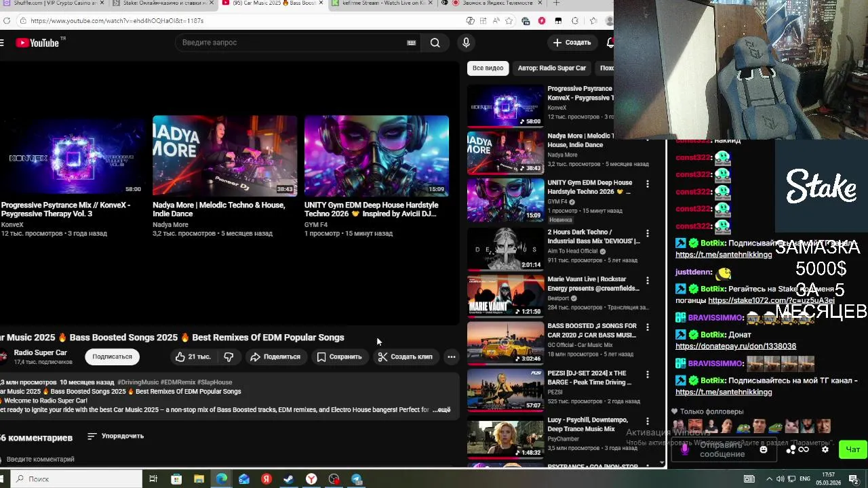Click the Подписаться subscribe button

(112, 357)
